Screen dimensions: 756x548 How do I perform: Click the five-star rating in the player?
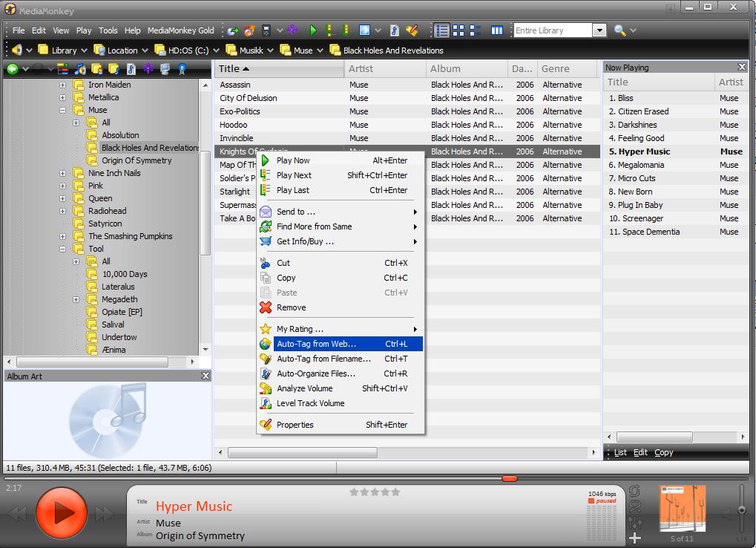[x=375, y=492]
